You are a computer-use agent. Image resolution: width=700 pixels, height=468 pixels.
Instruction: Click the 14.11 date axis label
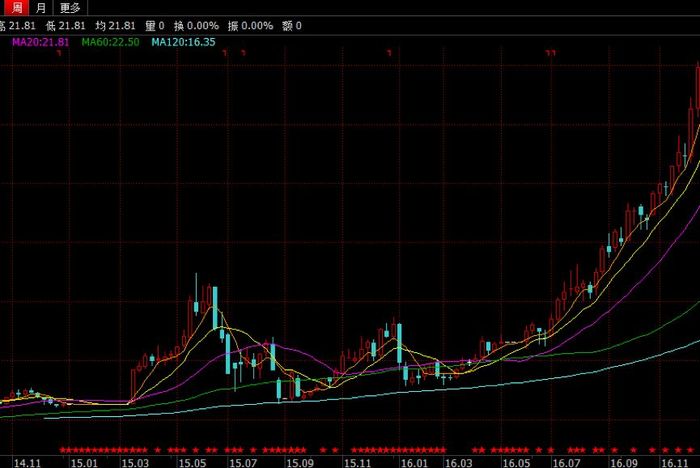point(27,463)
